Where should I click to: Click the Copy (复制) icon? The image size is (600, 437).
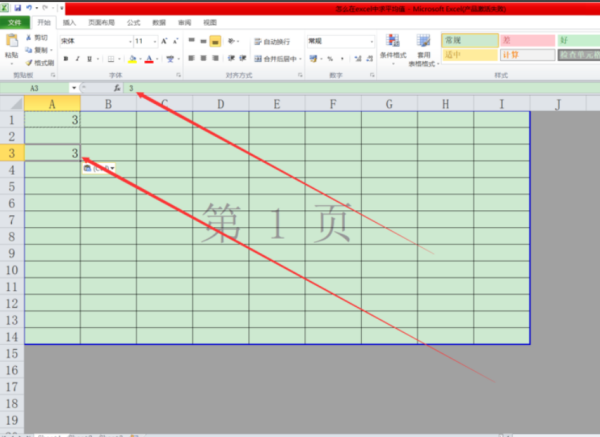click(29, 50)
